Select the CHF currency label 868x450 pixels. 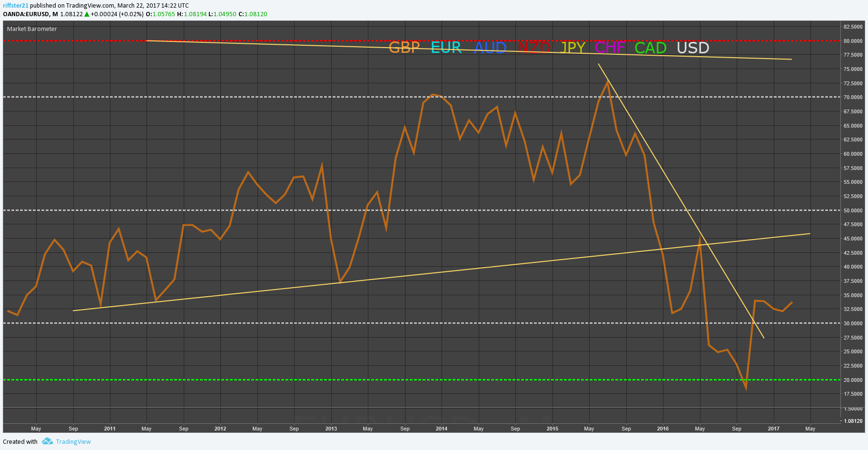coord(610,48)
